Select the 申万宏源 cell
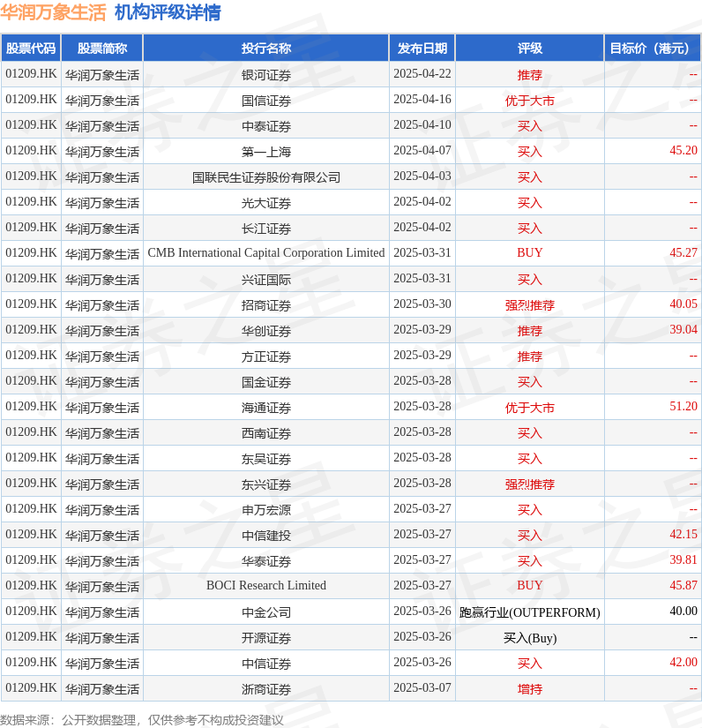The image size is (702, 728). 265,509
